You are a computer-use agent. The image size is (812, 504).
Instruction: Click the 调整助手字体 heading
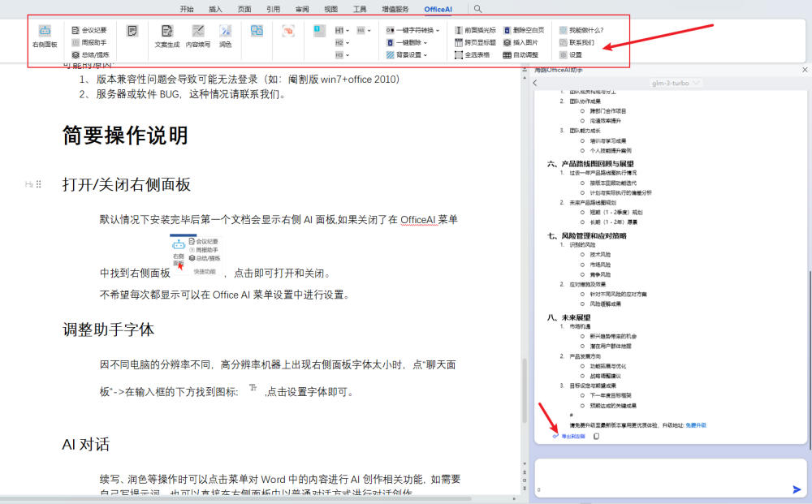click(108, 330)
